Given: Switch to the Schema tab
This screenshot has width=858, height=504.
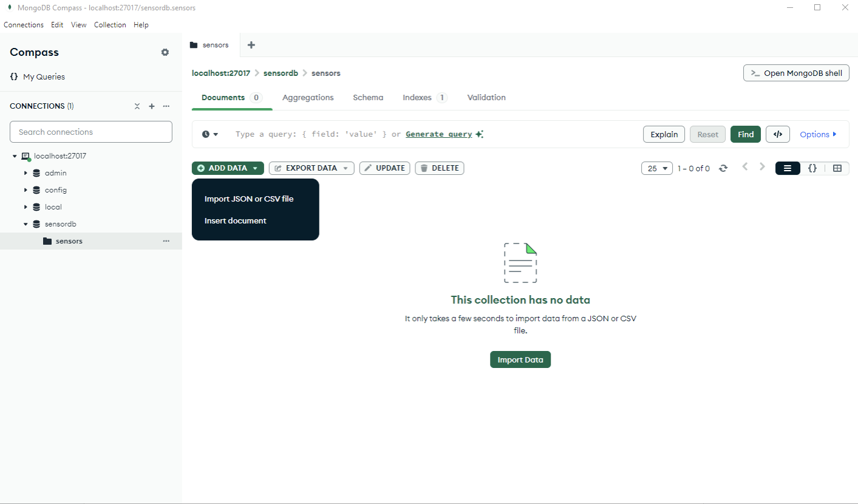Looking at the screenshot, I should (368, 97).
